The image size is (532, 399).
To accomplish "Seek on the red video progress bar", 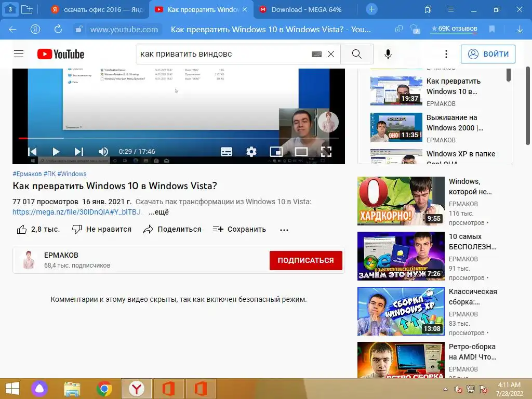I will tap(179, 138).
